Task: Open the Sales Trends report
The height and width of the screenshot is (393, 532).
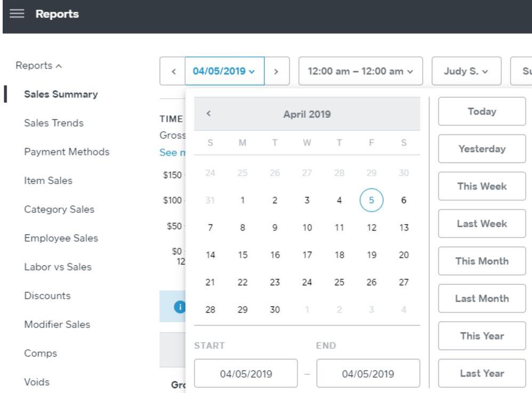Action: [x=54, y=123]
